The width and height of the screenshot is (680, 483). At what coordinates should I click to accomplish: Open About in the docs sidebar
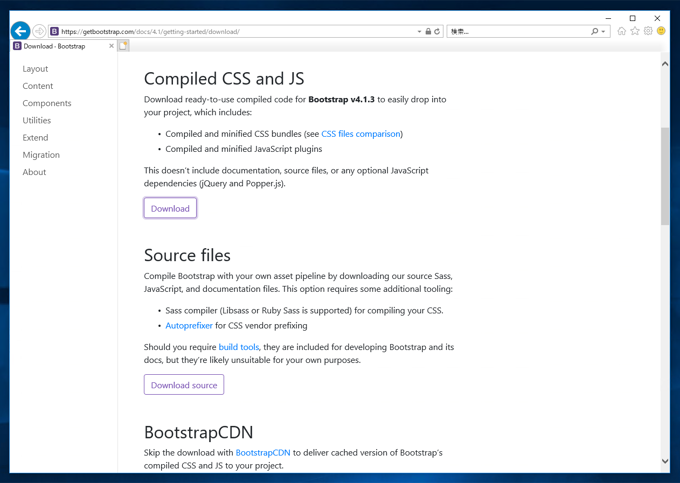34,172
